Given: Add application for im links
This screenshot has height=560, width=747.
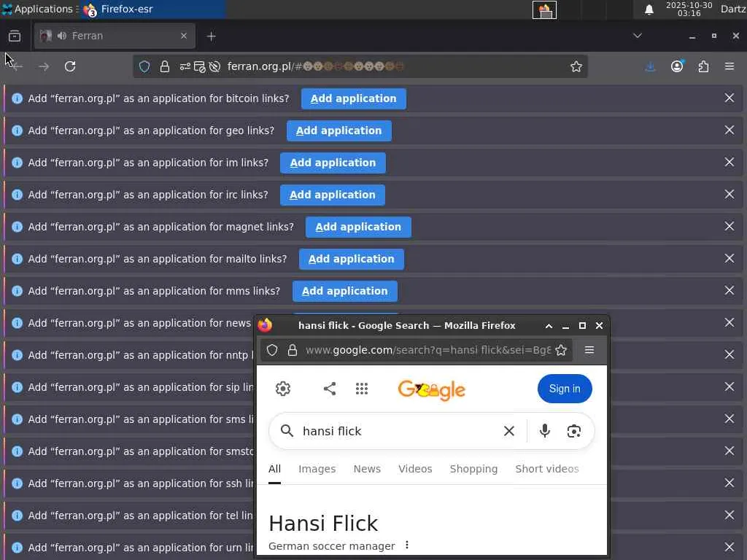Looking at the screenshot, I should click(x=333, y=163).
